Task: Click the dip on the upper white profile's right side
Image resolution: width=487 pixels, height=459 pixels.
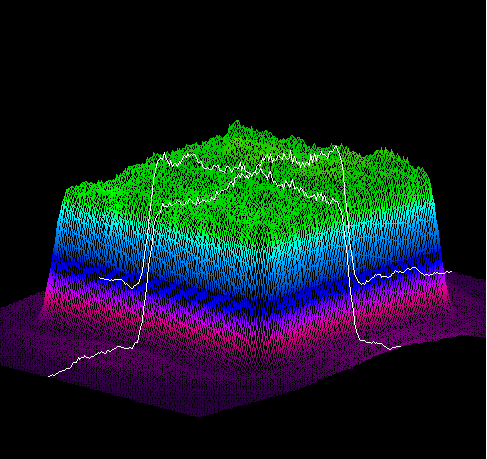Action: [362, 283]
